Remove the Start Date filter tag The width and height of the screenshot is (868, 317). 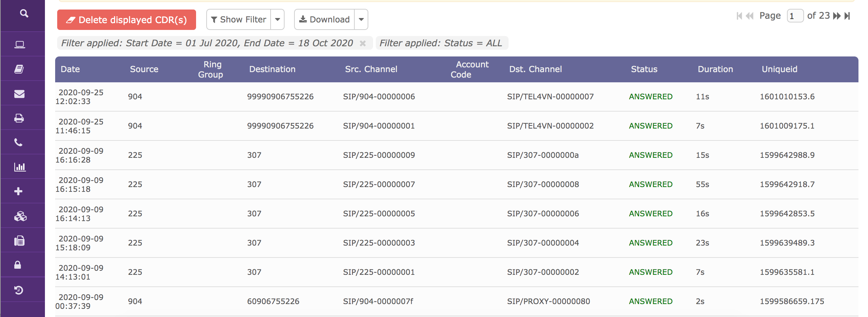point(363,44)
